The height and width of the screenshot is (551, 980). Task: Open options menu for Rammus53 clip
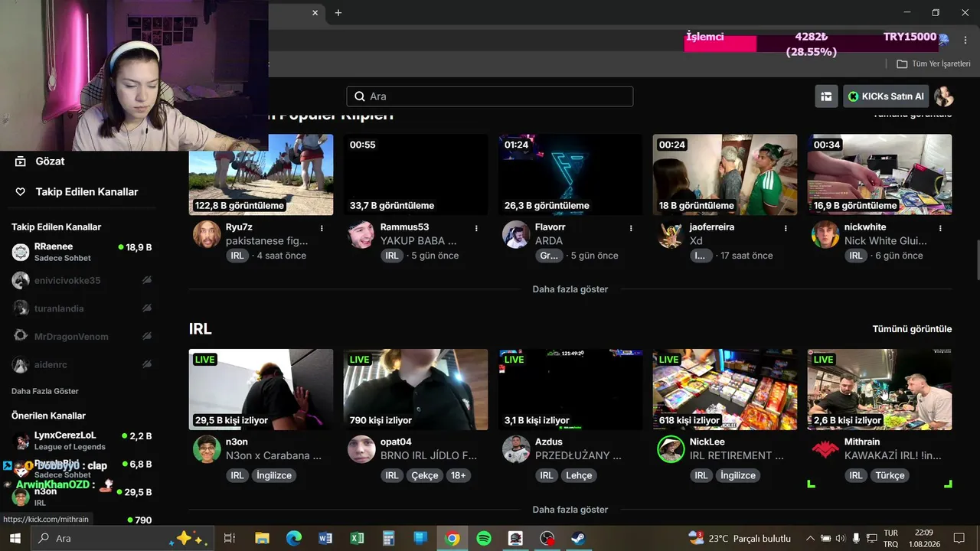click(476, 228)
